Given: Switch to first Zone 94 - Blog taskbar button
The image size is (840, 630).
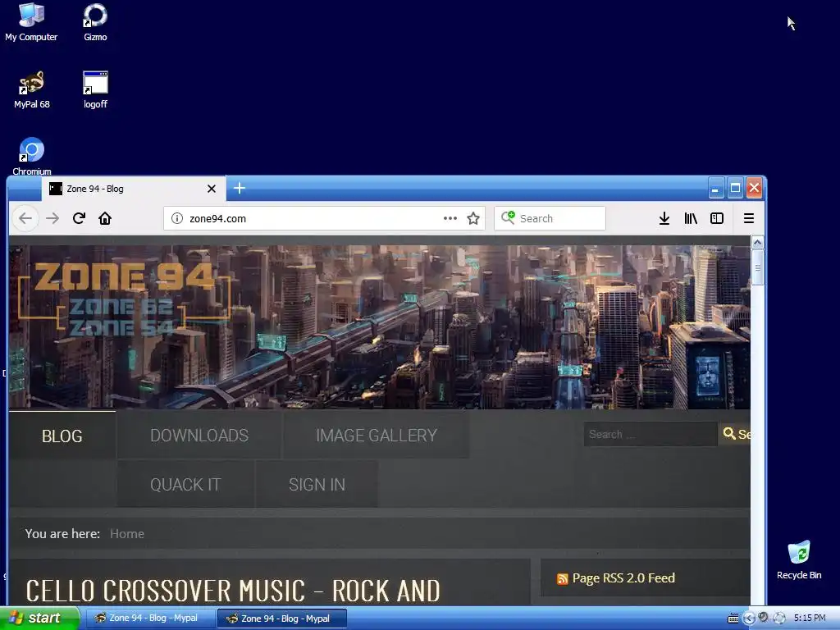Looking at the screenshot, I should (149, 619).
